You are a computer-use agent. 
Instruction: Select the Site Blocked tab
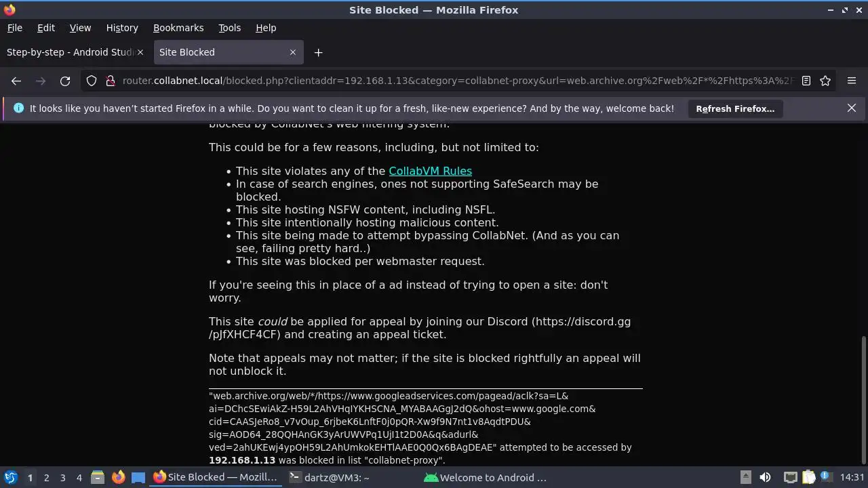tap(228, 52)
